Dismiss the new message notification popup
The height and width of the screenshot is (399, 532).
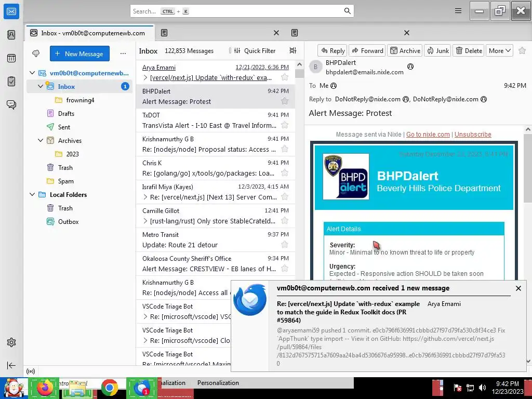(518, 288)
